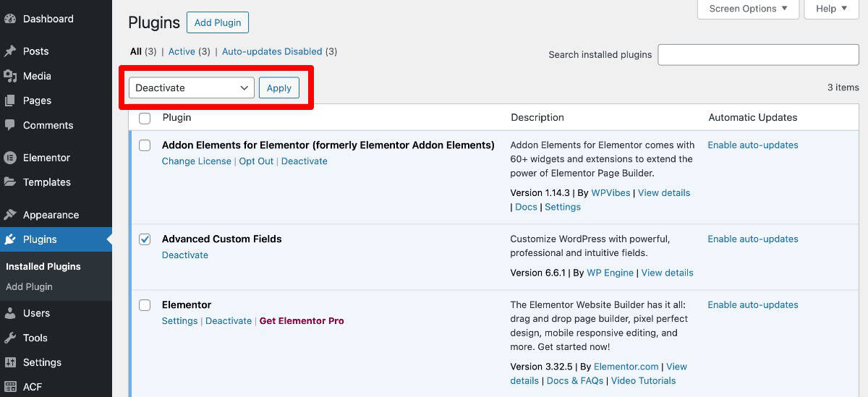This screenshot has height=397, width=868.
Task: Open the Templates menu item
Action: (x=56, y=182)
